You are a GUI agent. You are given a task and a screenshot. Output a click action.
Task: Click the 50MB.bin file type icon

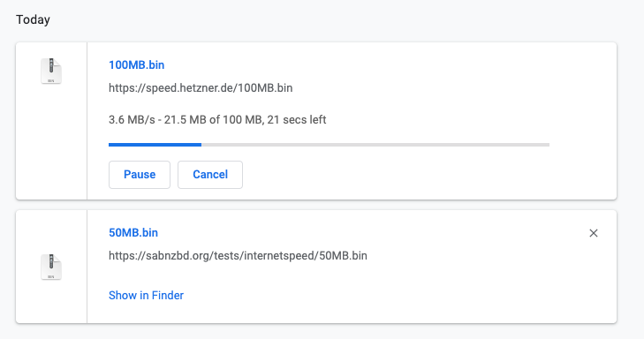click(x=51, y=267)
